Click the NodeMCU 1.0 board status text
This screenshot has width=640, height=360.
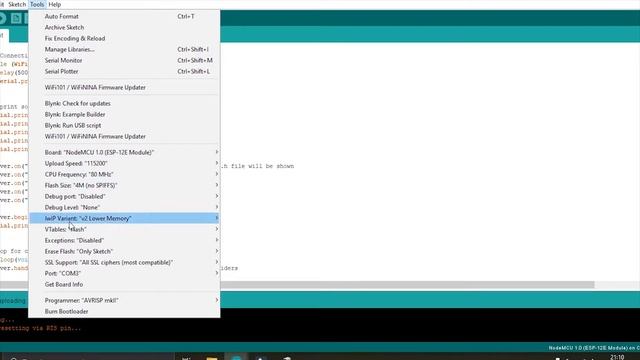point(594,348)
